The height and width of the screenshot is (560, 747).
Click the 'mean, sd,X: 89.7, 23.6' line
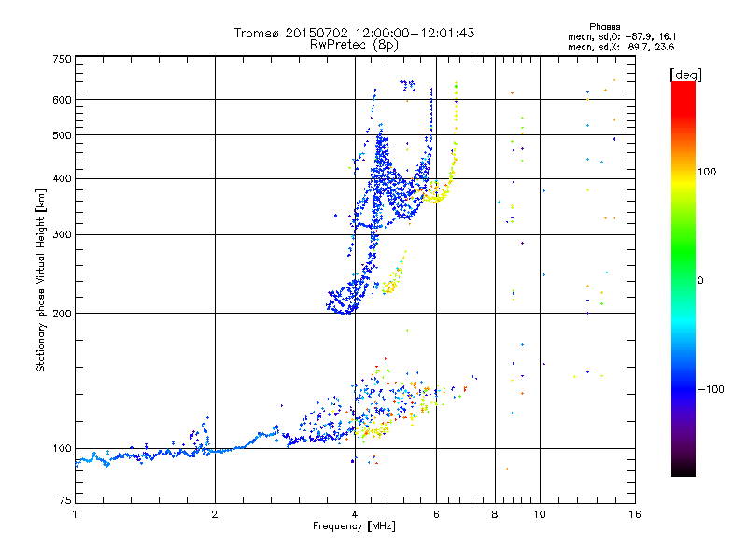pos(621,47)
